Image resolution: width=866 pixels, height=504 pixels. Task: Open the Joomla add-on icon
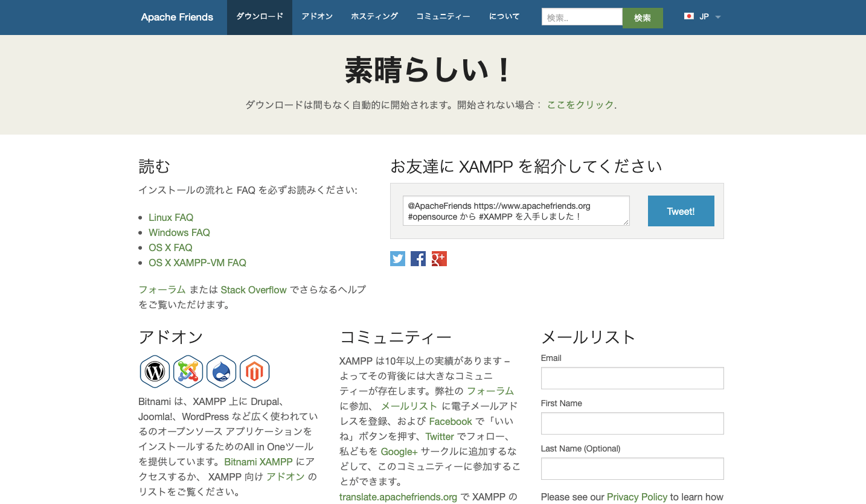pyautogui.click(x=188, y=371)
